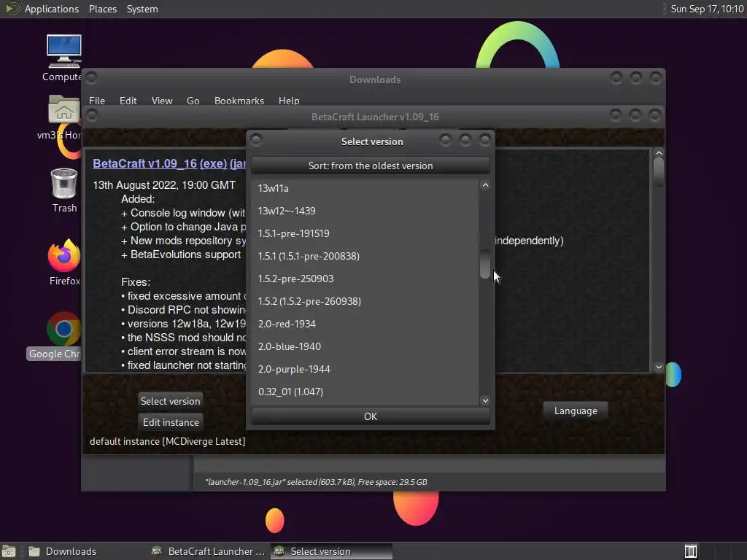Image resolution: width=747 pixels, height=560 pixels.
Task: Click BetaCraft Launcher window menu button
Action: point(92,115)
